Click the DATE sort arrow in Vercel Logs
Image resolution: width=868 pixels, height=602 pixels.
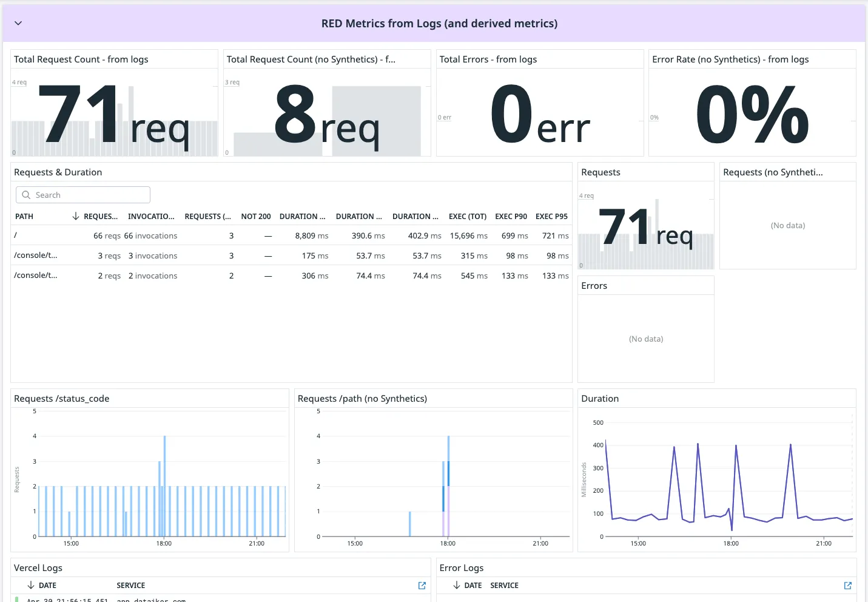[31, 586]
